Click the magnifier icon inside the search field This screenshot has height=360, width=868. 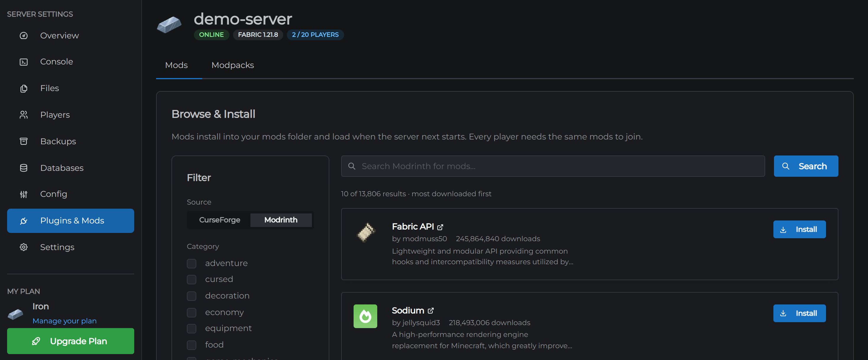point(352,166)
